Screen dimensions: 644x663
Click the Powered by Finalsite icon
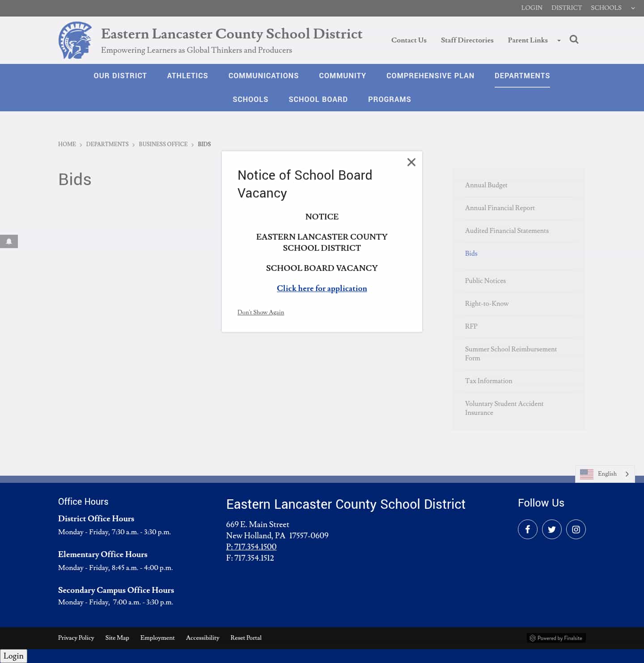(x=533, y=638)
